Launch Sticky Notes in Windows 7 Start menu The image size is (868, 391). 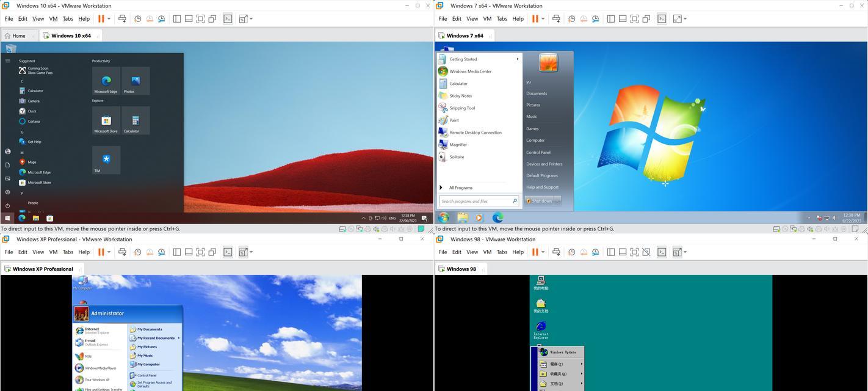[461, 96]
